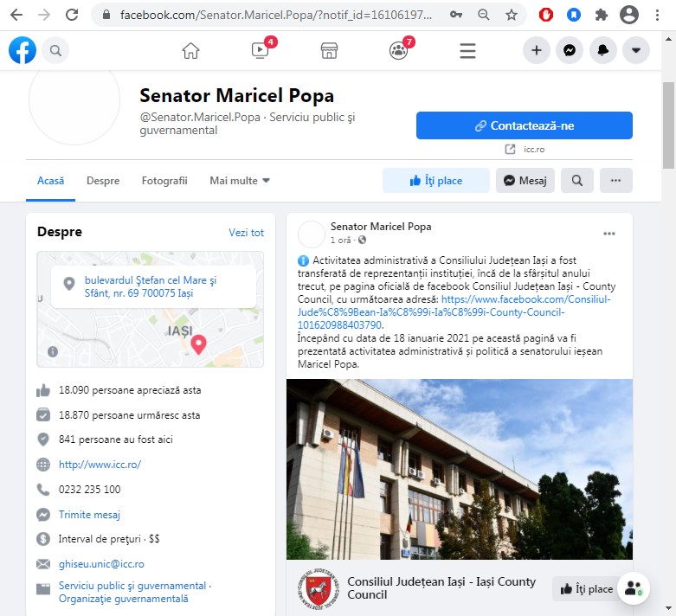
Task: Switch to the Despre tab
Action: 103,181
